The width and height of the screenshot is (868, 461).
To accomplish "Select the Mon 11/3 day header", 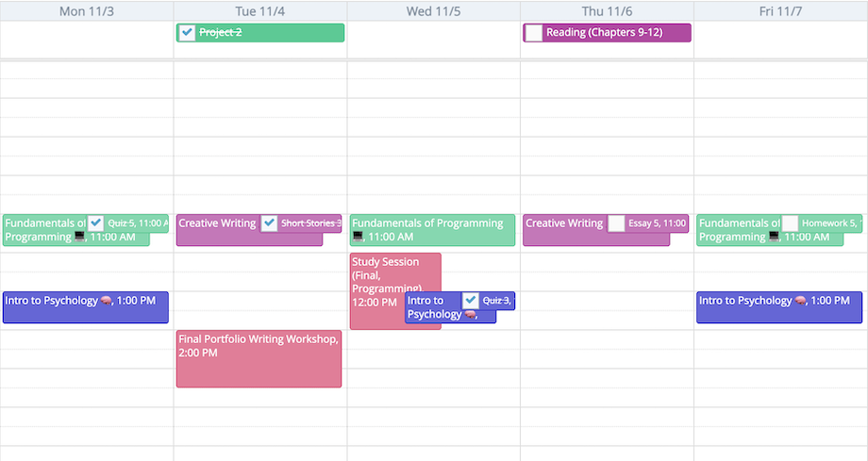I will tap(86, 10).
